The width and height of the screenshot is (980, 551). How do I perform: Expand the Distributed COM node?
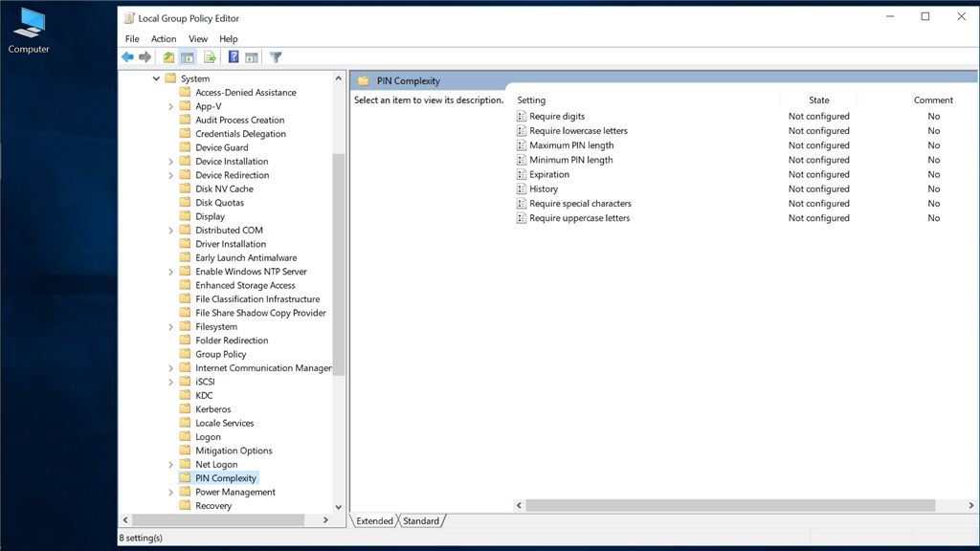[x=170, y=231]
